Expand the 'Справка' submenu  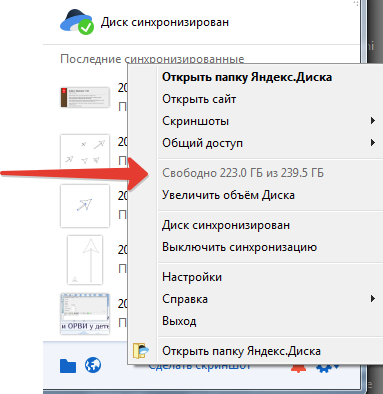pos(271,299)
